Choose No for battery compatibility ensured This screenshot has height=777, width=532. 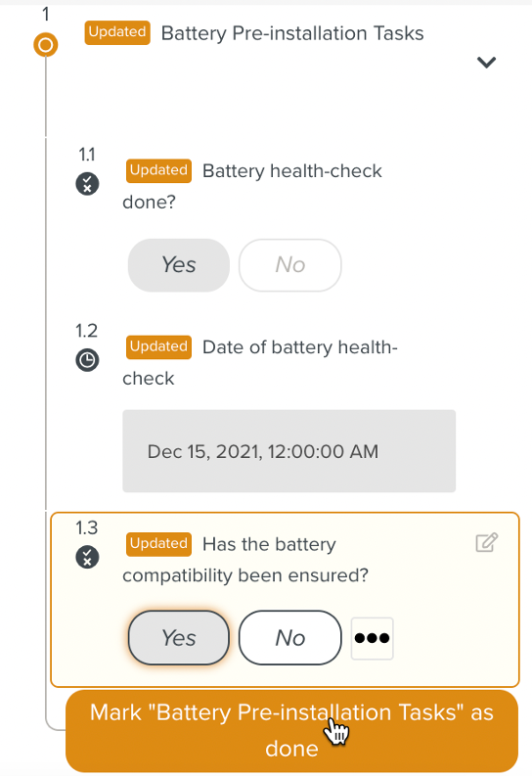[x=290, y=638]
